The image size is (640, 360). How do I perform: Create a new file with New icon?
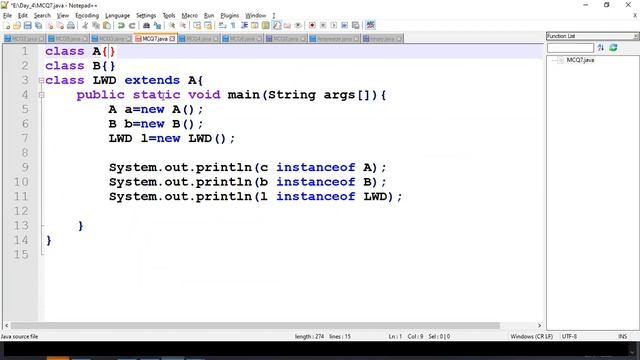[6, 25]
